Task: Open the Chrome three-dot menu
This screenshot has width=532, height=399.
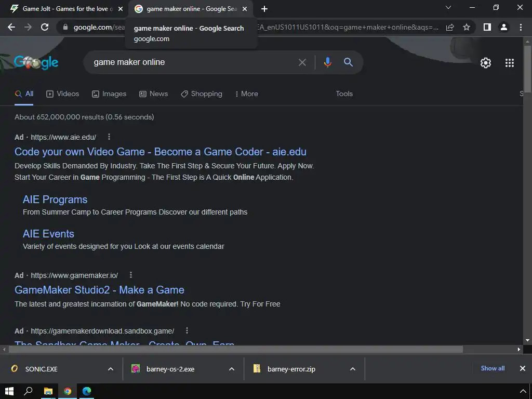Action: coord(521,27)
